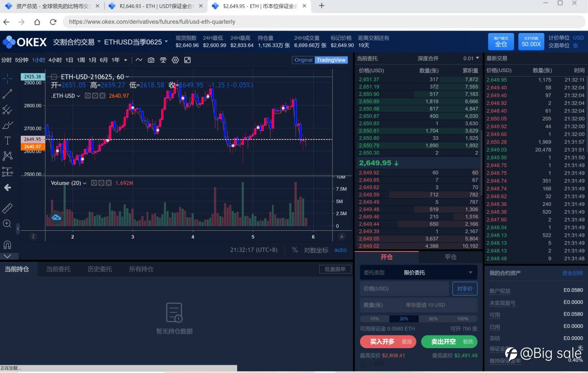The height and width of the screenshot is (373, 588).
Task: Open the depth merge 0.01 dropdown
Action: pos(471,58)
